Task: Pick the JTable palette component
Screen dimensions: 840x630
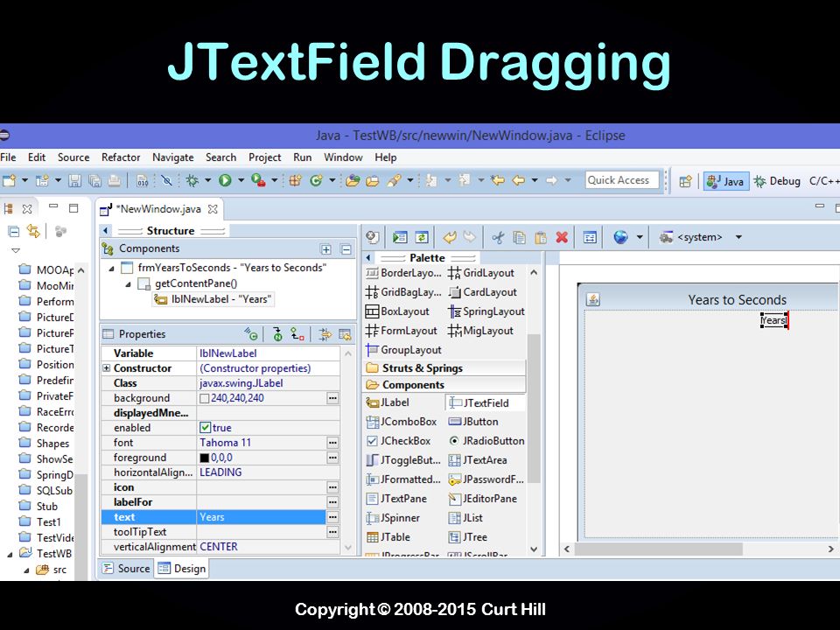Action: pyautogui.click(x=388, y=536)
